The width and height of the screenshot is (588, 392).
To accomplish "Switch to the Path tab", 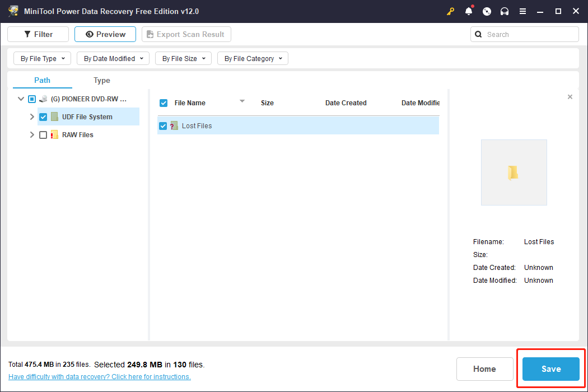I will coord(43,80).
